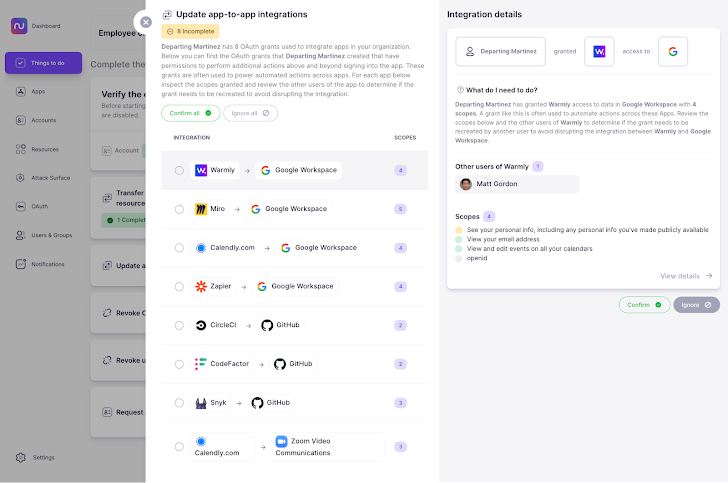Close the integrations panel with X icon
The image size is (728, 483).
point(146,21)
